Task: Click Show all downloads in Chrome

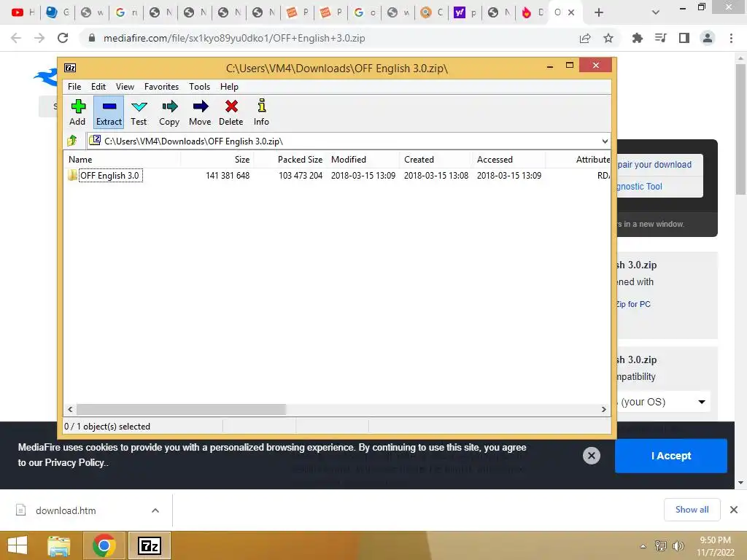Action: pyautogui.click(x=692, y=510)
